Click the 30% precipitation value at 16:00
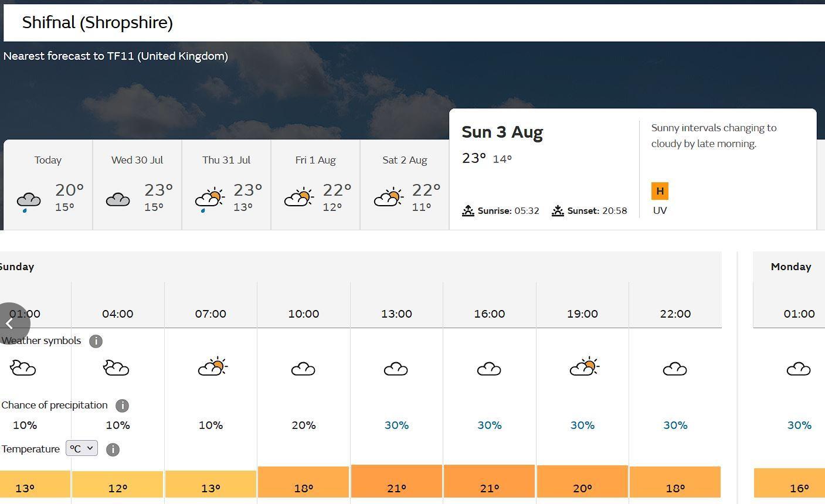Image resolution: width=825 pixels, height=504 pixels. click(489, 425)
